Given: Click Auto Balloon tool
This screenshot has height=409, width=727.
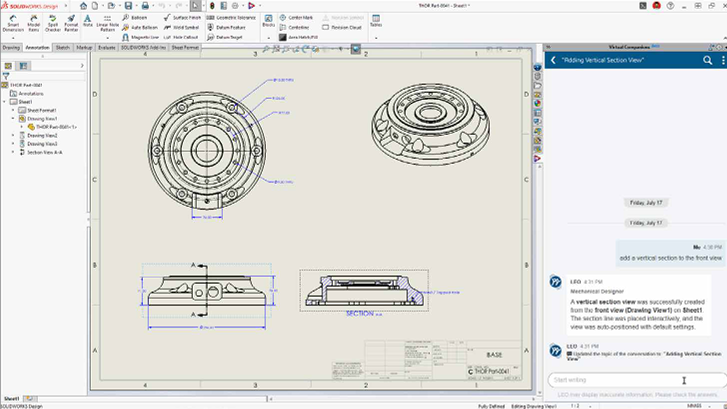Looking at the screenshot, I should point(140,27).
